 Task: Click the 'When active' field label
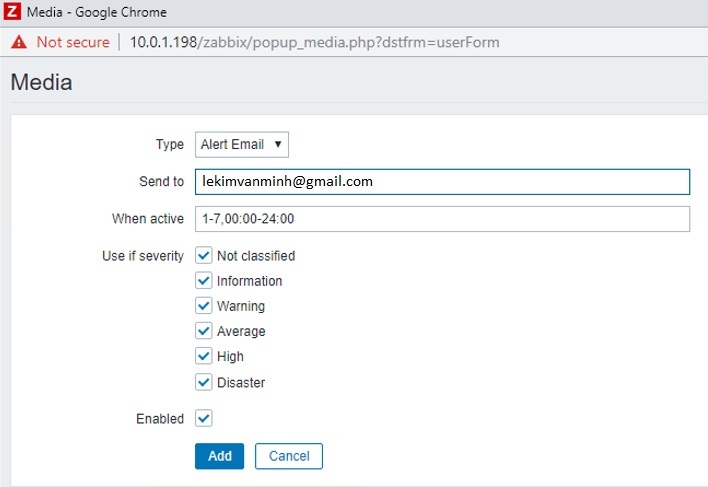click(x=148, y=219)
